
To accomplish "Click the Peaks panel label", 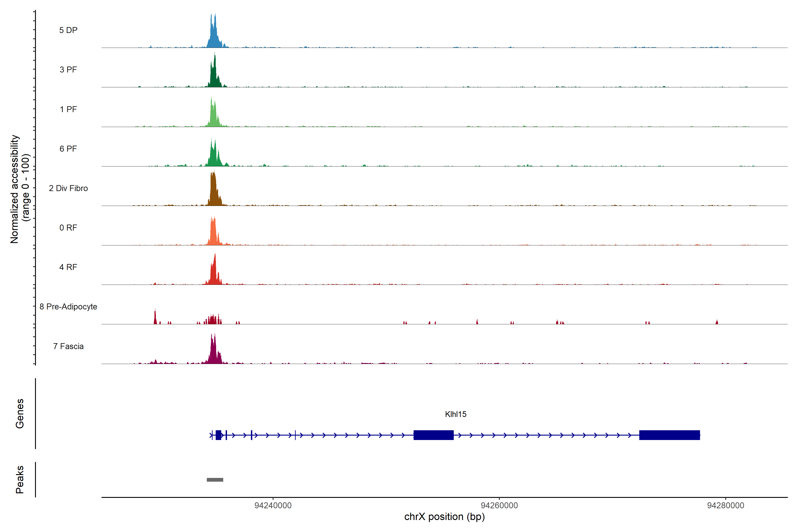I will [x=20, y=479].
